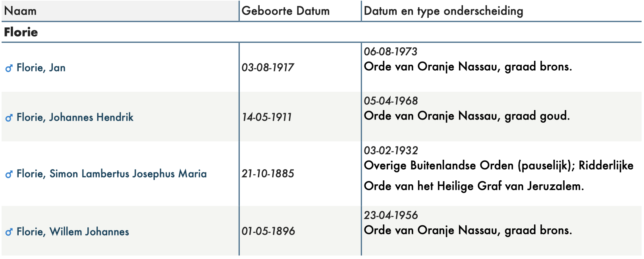Viewport: 644px width, 259px height.
Task: Open Florie, Johannes Hendrik's page
Action: coord(75,117)
